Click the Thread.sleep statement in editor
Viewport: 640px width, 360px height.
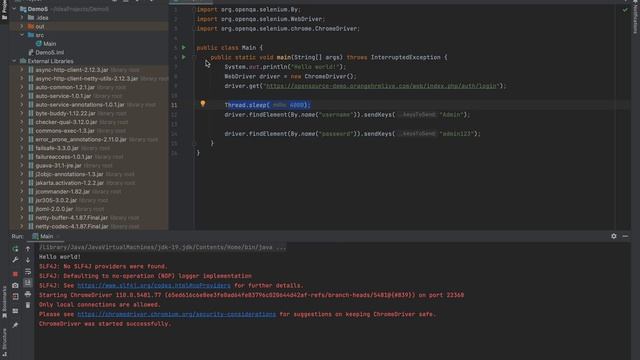267,105
